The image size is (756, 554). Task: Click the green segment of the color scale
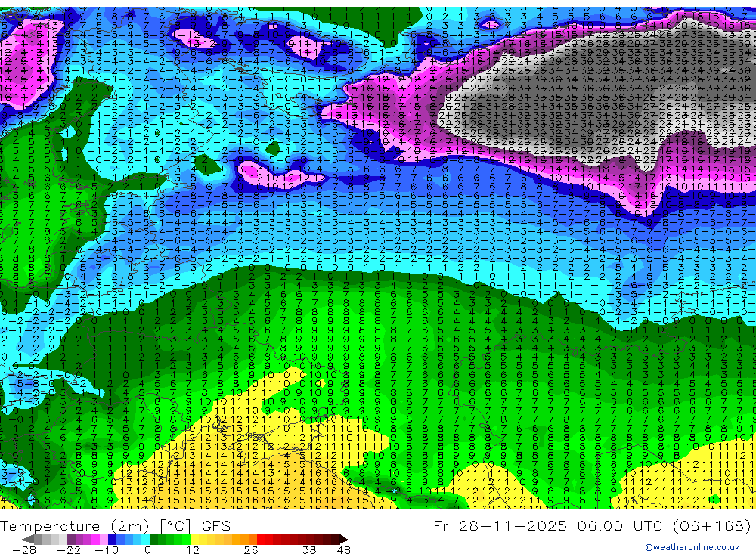tap(170, 539)
